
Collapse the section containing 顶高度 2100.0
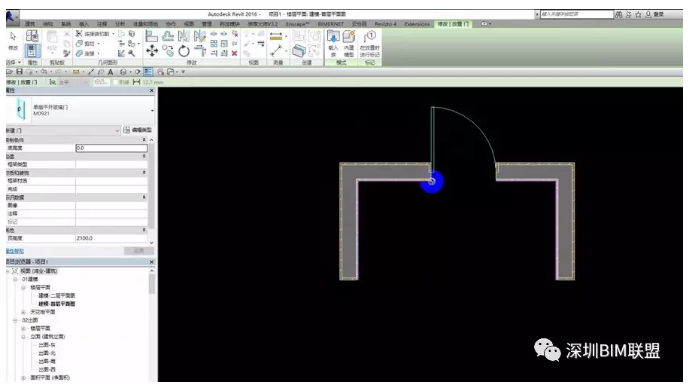point(144,230)
